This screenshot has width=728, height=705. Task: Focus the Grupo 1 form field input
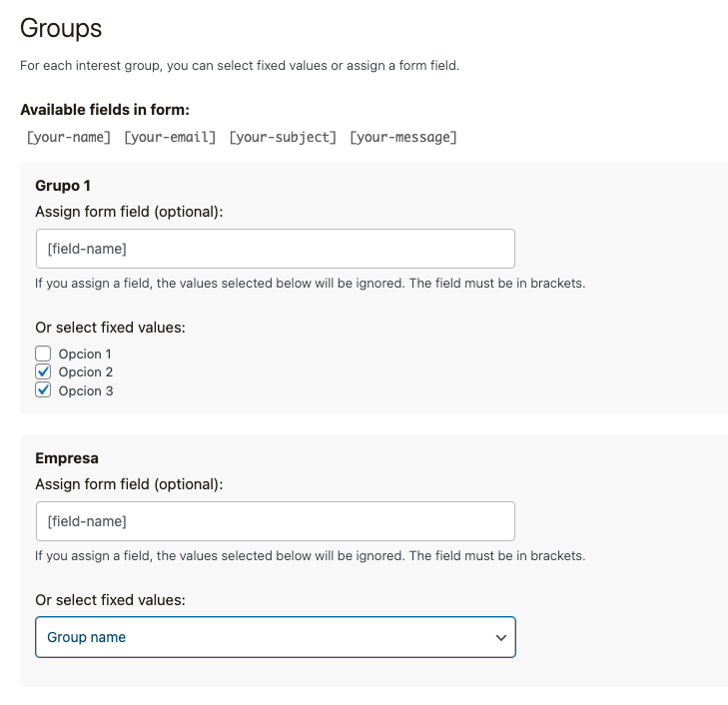coord(275,249)
